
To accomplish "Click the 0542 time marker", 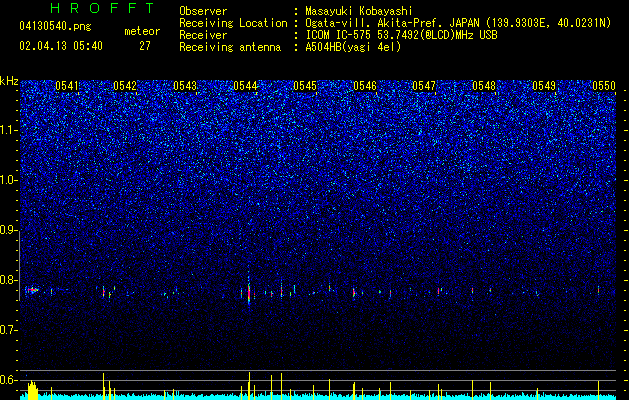I will click(x=125, y=86).
